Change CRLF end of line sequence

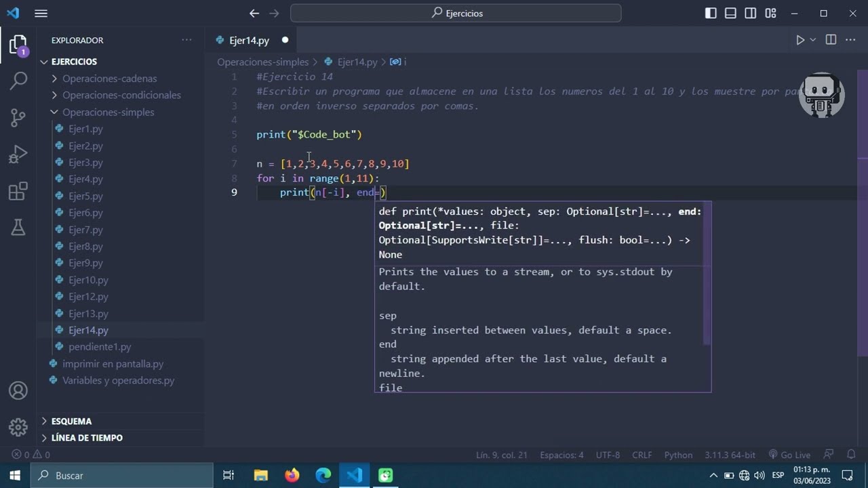[x=642, y=455]
